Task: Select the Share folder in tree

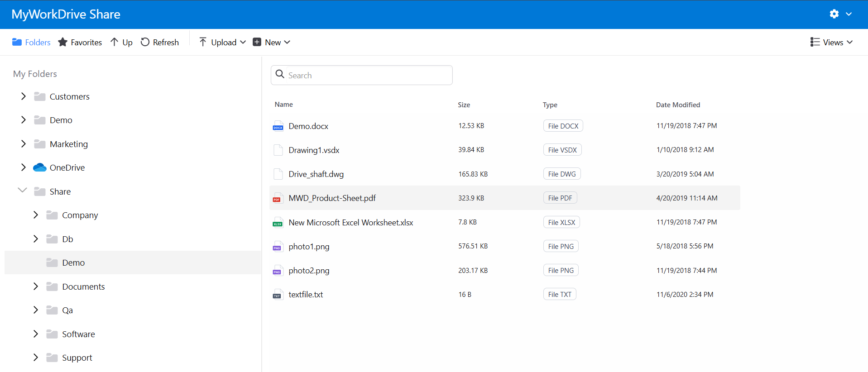Action: [60, 191]
